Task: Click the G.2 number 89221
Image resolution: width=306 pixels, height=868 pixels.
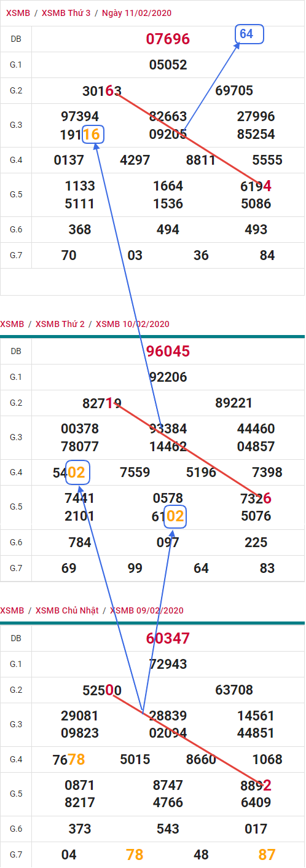Action: coord(233,403)
